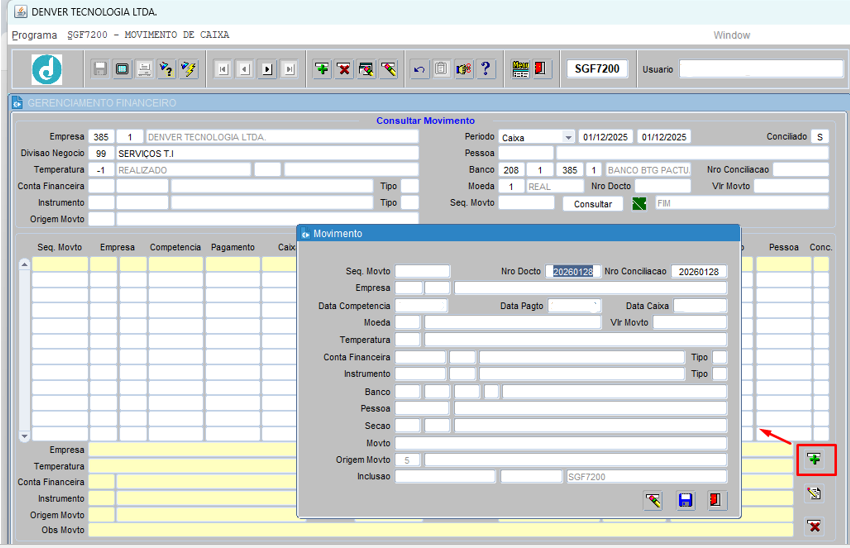
Task: Click the highlighted green plus add movement button
Action: click(x=815, y=460)
